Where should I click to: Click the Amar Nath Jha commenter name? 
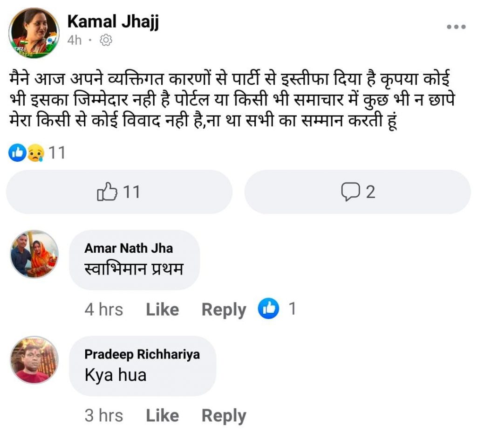pos(129,248)
